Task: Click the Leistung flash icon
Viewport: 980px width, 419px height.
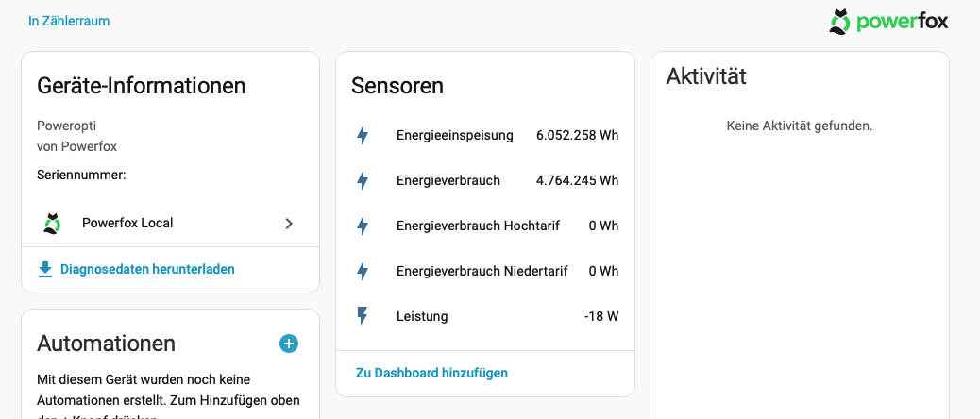Action: point(363,316)
